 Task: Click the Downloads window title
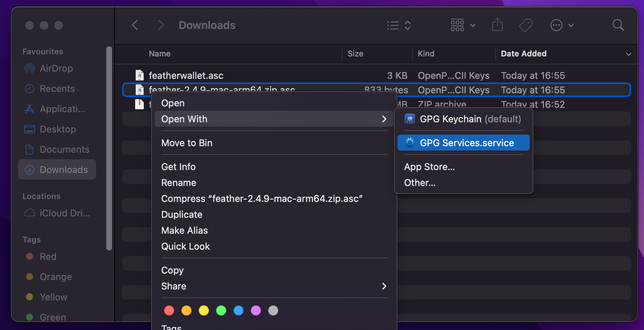point(207,25)
